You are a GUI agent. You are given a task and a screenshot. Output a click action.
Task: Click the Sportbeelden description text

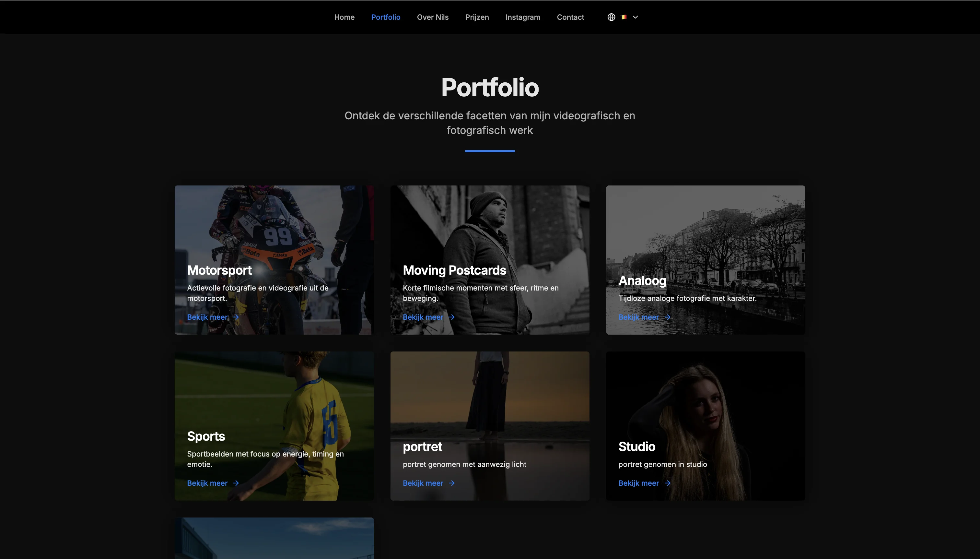point(265,459)
